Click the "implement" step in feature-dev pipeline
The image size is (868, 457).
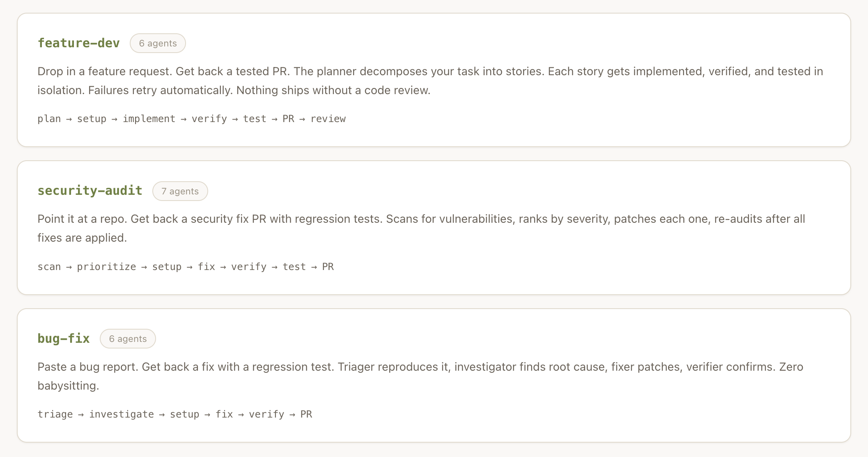149,119
